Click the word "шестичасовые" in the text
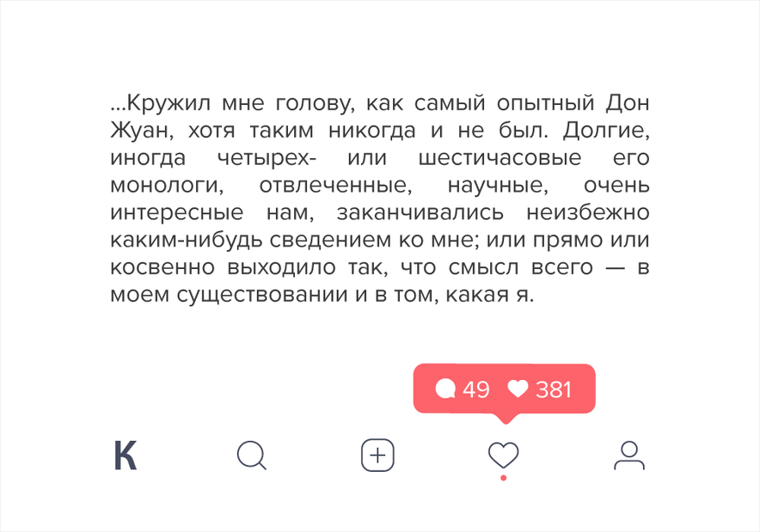 [500, 158]
